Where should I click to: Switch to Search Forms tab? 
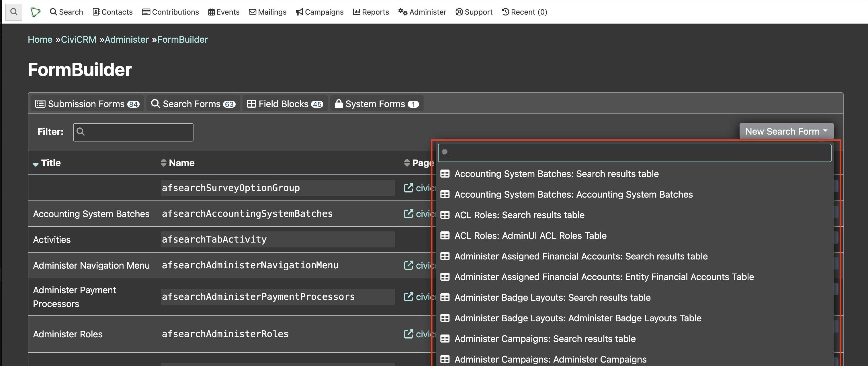pyautogui.click(x=193, y=104)
